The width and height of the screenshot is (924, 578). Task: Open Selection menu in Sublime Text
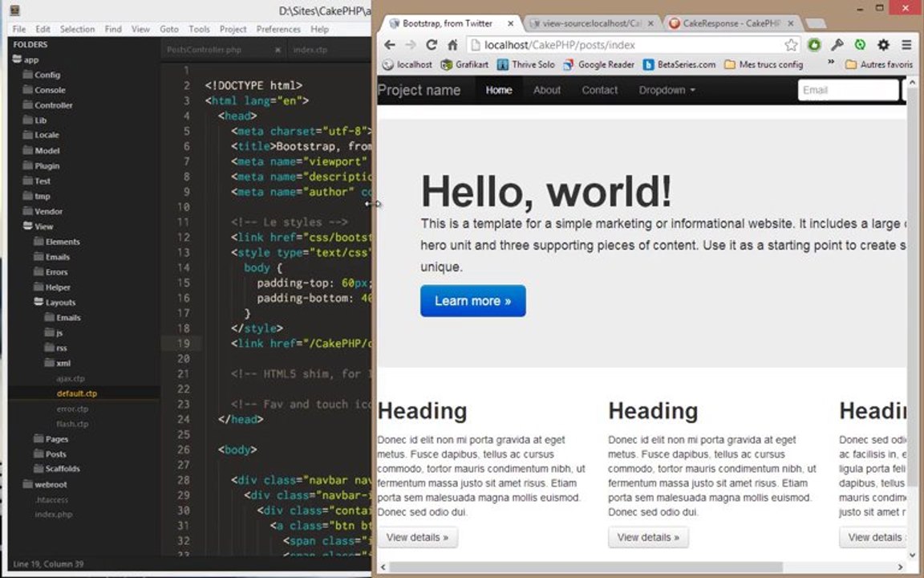point(77,29)
